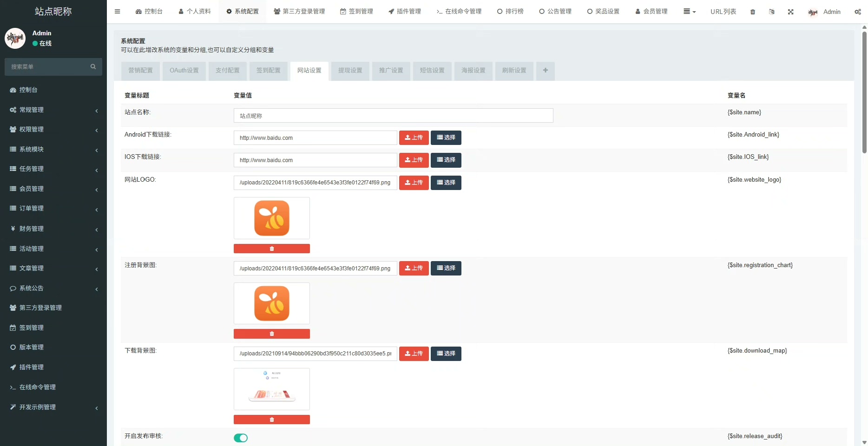Toggle the 开启发布审核 switch
Image resolution: width=868 pixels, height=446 pixels.
(241, 438)
